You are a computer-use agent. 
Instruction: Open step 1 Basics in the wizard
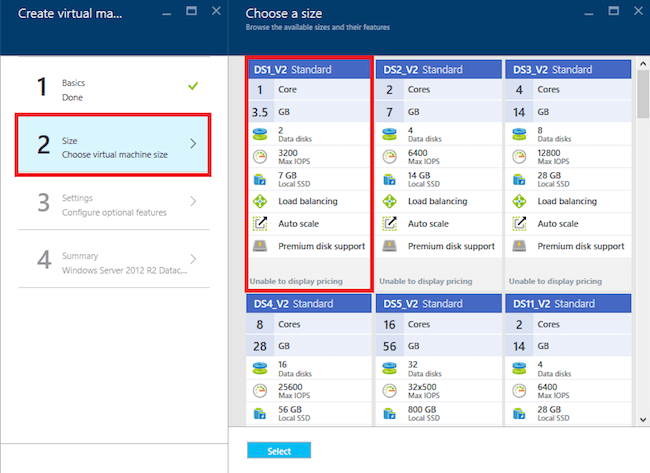114,86
